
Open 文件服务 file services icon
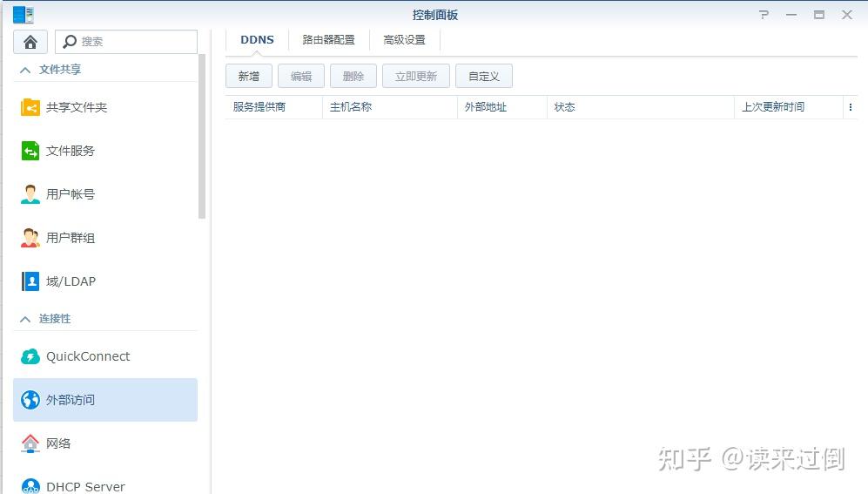point(30,151)
